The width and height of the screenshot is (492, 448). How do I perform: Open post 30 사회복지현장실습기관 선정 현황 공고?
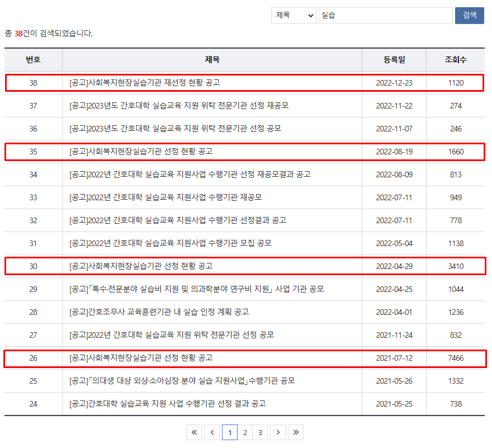click(141, 266)
